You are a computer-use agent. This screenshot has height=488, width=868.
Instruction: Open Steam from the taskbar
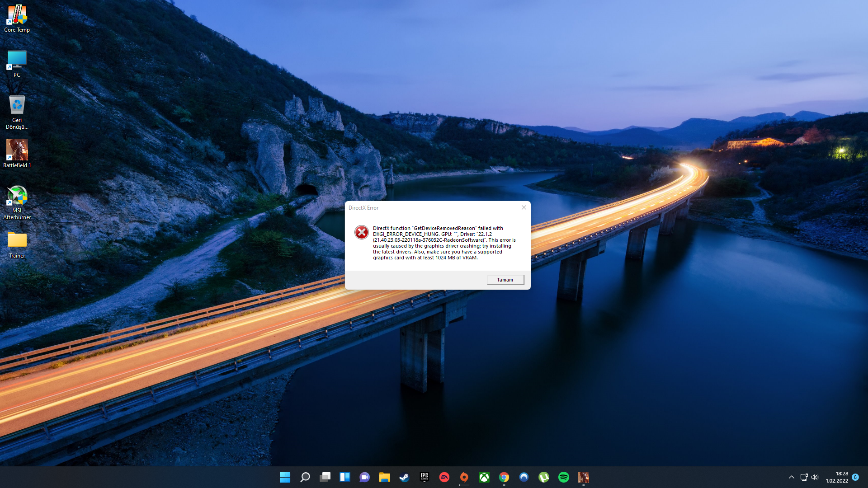(404, 477)
